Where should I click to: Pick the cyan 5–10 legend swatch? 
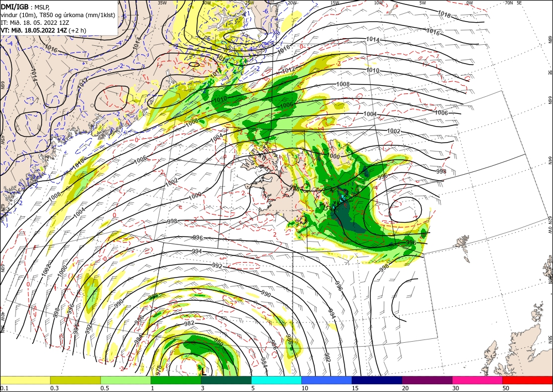click(x=276, y=380)
